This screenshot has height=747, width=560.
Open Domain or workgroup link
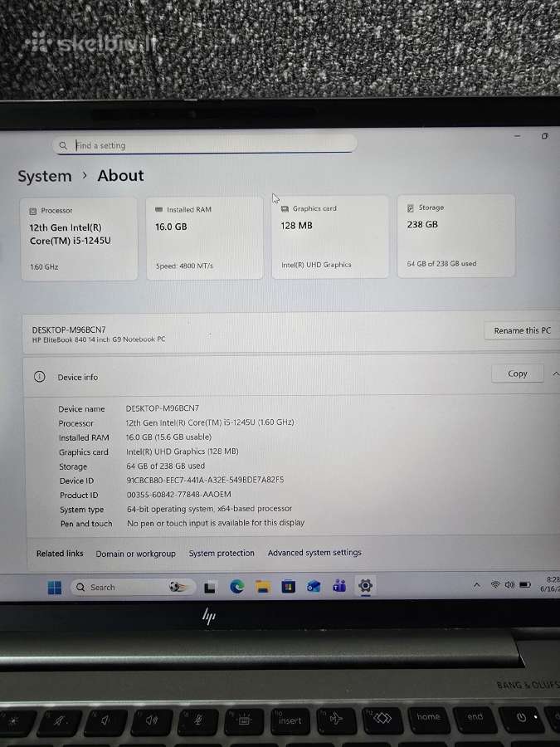[x=136, y=554]
